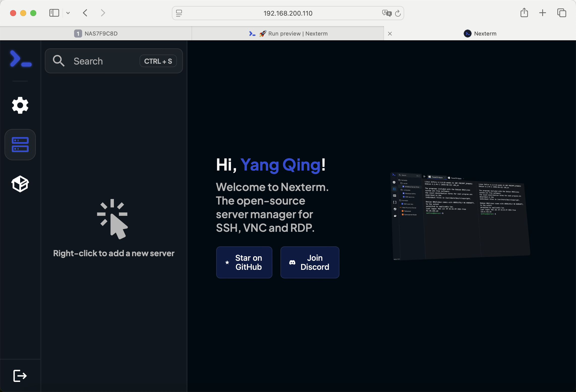Screen dimensions: 576x392
Task: Click the Join Discord button
Action: (310, 262)
